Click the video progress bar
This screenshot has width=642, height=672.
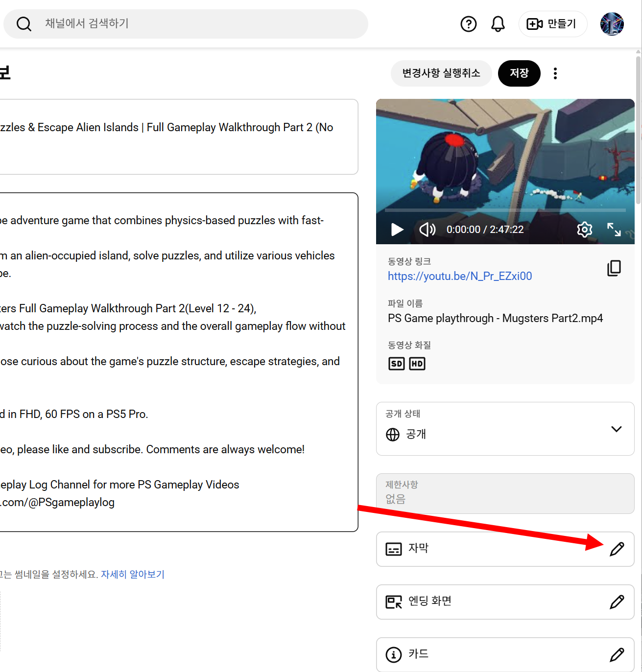point(505,210)
